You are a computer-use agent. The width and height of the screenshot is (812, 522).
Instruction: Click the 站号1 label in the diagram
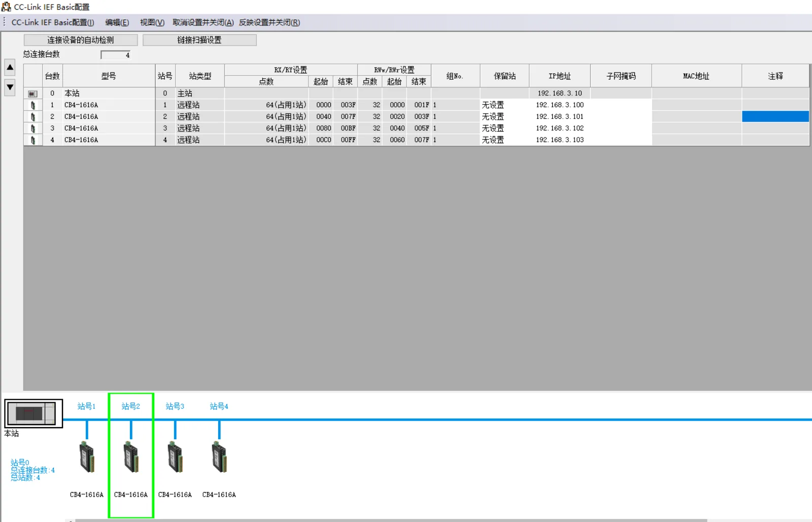(87, 406)
